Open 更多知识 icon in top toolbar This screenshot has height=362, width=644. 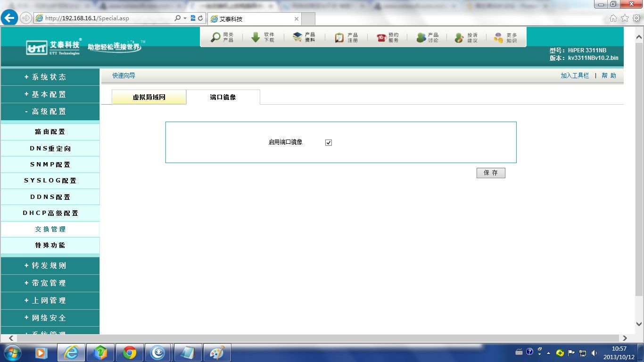pyautogui.click(x=498, y=38)
